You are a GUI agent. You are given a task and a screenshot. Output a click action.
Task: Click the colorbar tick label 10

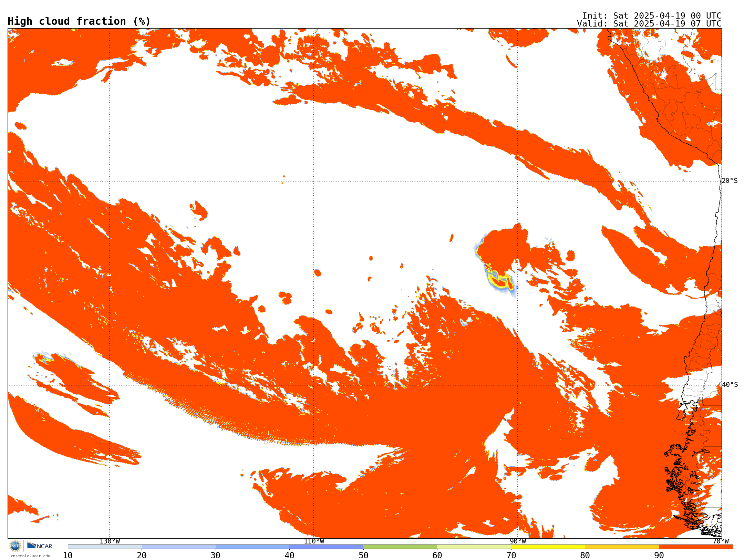pyautogui.click(x=68, y=555)
